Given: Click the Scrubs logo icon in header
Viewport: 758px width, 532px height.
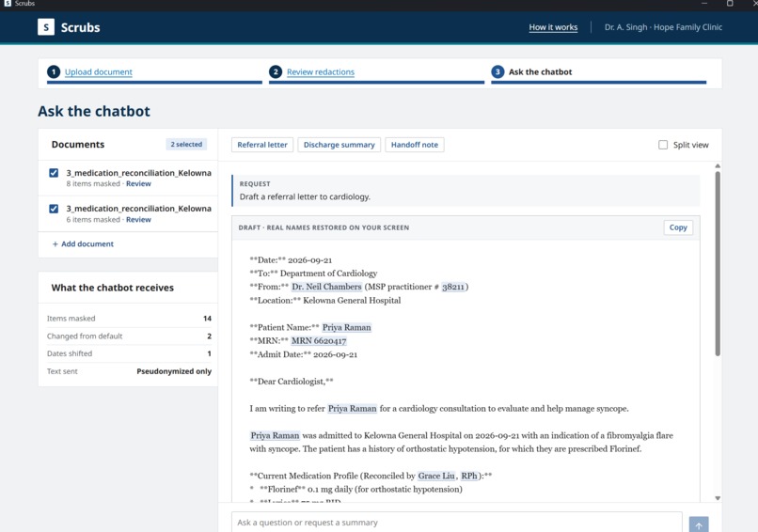Looking at the screenshot, I should click(46, 27).
